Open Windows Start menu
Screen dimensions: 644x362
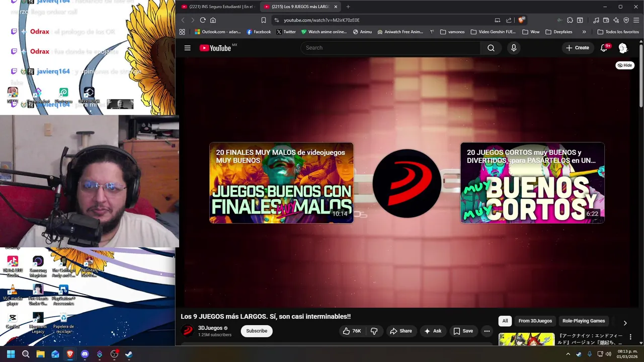point(11,354)
